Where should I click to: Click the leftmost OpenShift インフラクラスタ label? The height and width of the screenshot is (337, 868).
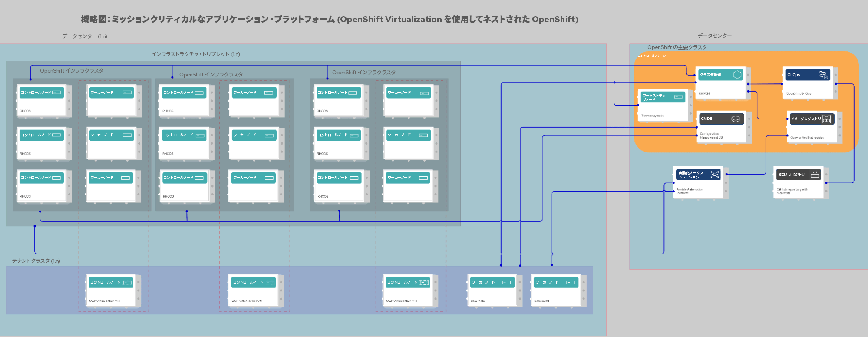[72, 71]
